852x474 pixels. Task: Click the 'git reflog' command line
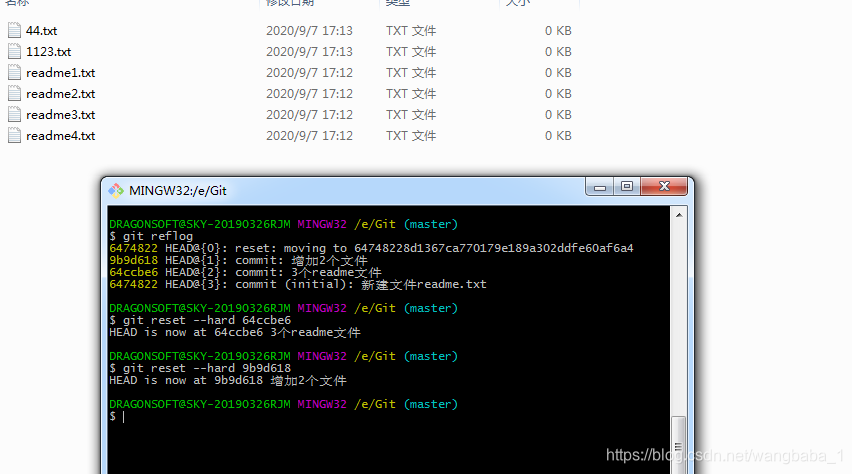[x=151, y=236]
